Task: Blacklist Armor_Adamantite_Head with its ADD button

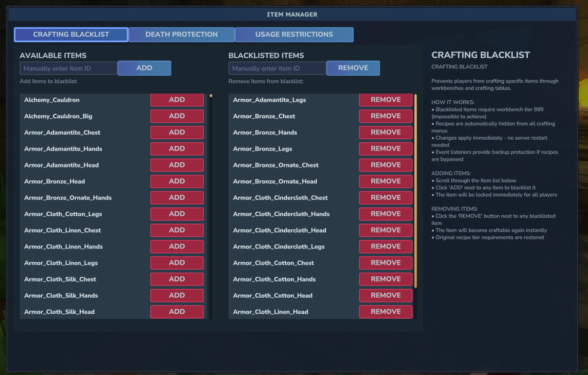Action: (x=177, y=165)
